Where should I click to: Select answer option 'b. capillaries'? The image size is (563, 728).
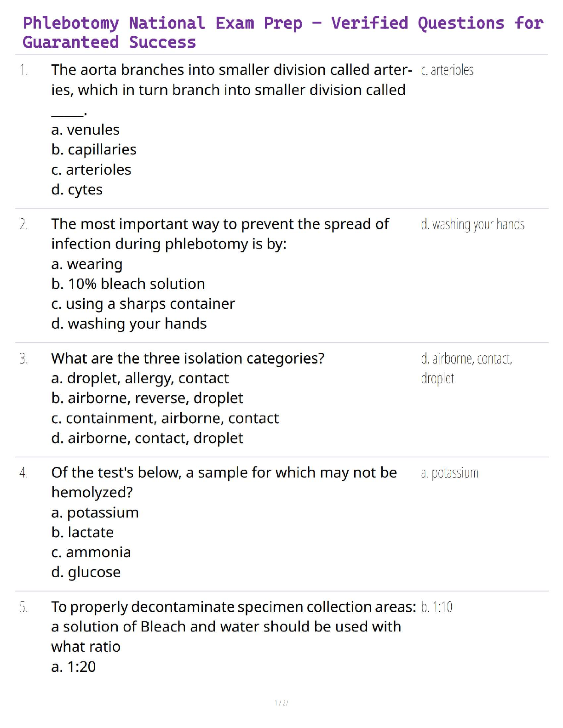pos(94,150)
